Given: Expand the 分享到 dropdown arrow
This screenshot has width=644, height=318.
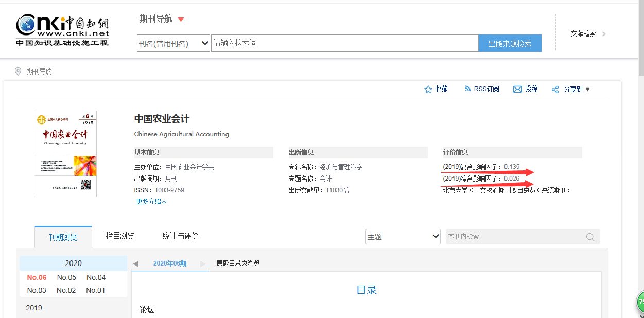Looking at the screenshot, I should [588, 90].
